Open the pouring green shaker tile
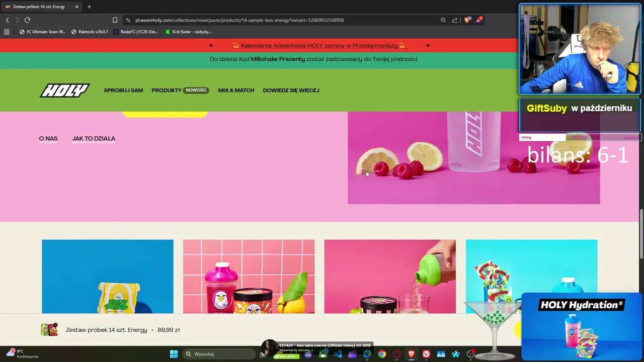The height and width of the screenshot is (362, 644). [x=390, y=277]
